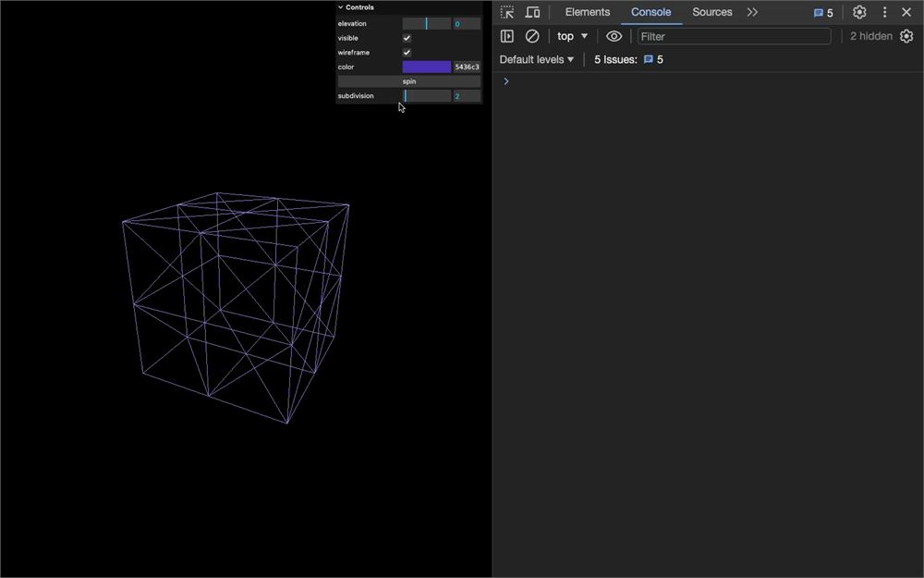Image resolution: width=924 pixels, height=578 pixels.
Task: Open the DevTools three-dot customize menu
Action: [884, 12]
